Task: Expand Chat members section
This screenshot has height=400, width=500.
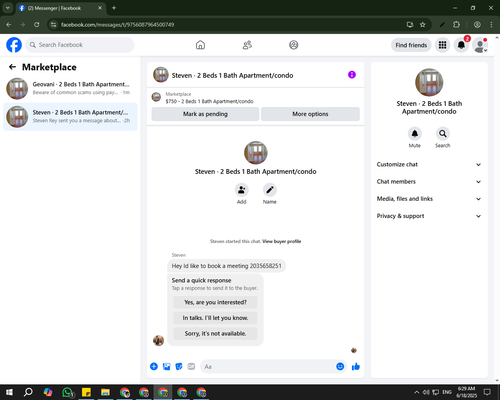Action: coord(429,182)
